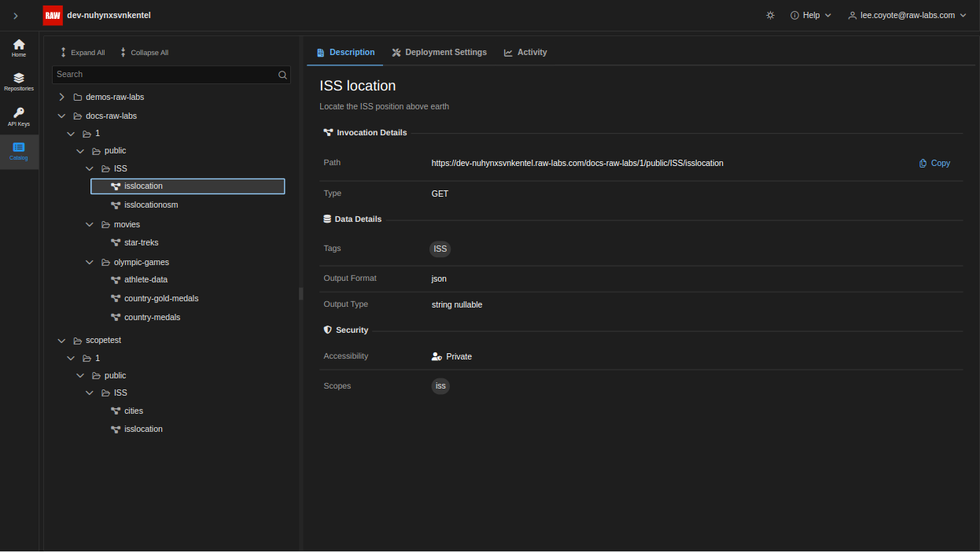Open the lee.coyote@raw-labs.com account menu
The width and height of the screenshot is (980, 553).
(907, 15)
